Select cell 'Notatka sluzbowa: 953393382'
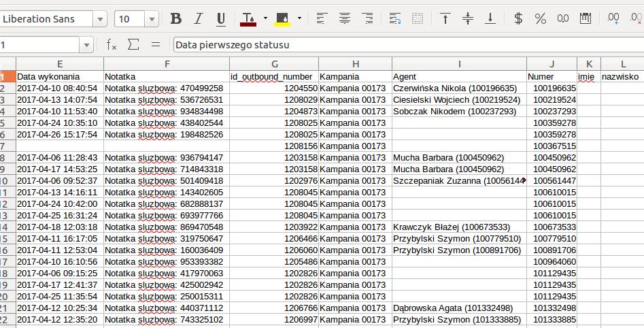Image resolution: width=644 pixels, height=328 pixels. [167, 262]
